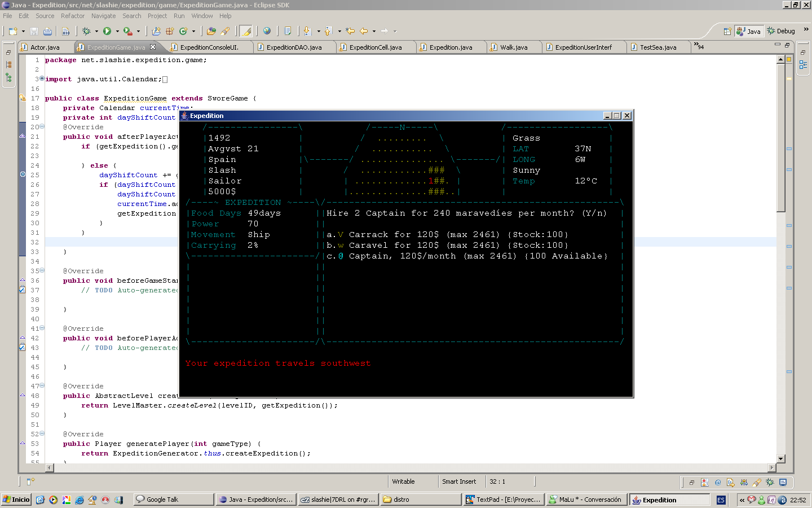Click the editor's vertical scrollbar down arrow
This screenshot has height=508, width=812.
[x=781, y=459]
